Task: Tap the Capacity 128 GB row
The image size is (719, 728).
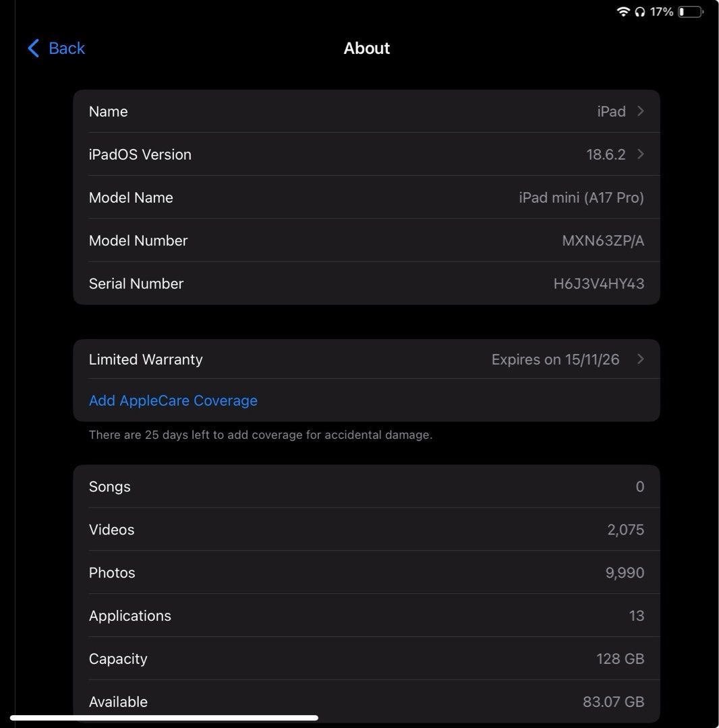Action: [x=366, y=659]
